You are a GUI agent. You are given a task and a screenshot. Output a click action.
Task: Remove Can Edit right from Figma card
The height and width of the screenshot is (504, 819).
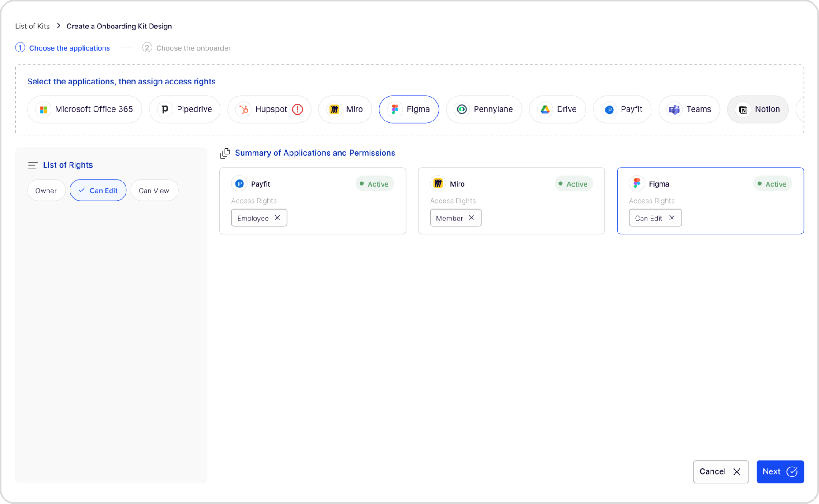(x=672, y=218)
